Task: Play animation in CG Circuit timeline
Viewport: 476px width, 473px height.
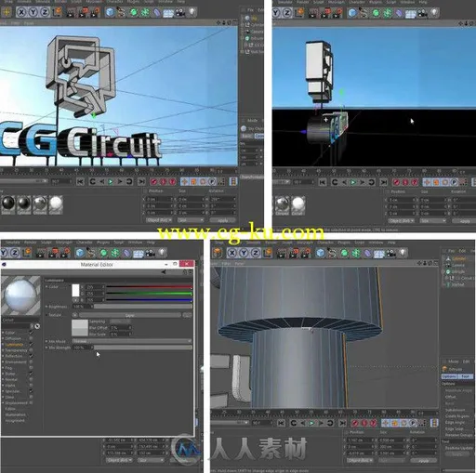Action: pos(111,182)
